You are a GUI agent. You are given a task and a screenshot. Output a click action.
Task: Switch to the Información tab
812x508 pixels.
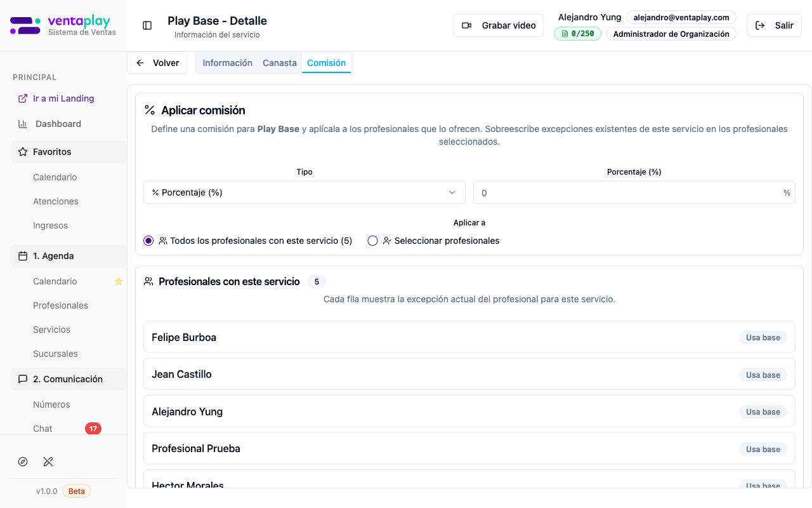[227, 63]
